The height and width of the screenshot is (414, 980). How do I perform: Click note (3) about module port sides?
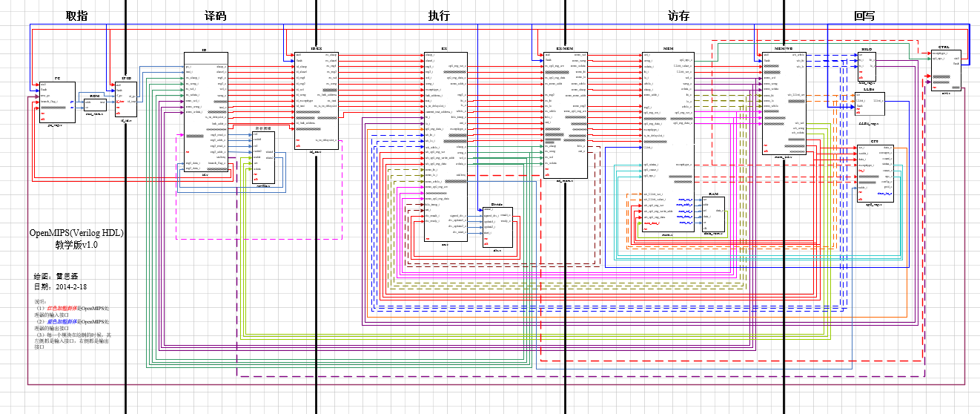click(73, 341)
